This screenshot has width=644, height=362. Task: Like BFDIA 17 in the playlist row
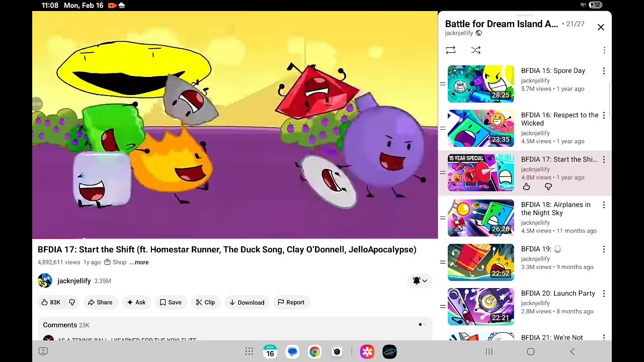tap(526, 187)
